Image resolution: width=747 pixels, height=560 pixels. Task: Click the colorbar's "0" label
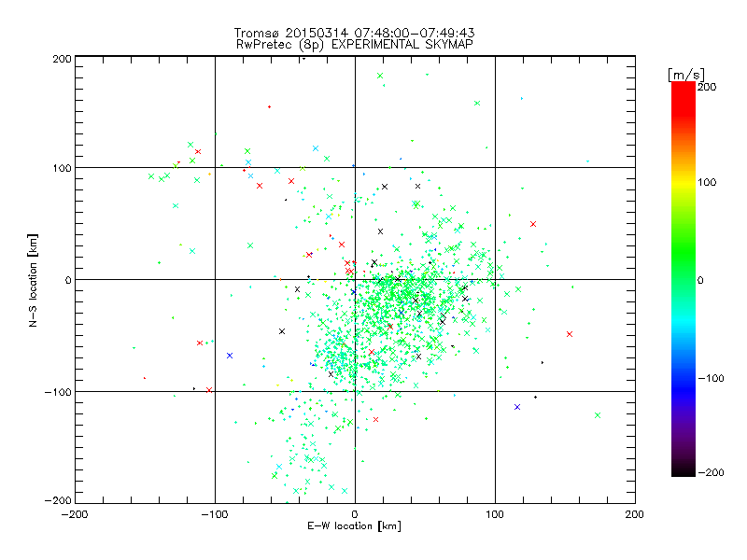pyautogui.click(x=699, y=280)
